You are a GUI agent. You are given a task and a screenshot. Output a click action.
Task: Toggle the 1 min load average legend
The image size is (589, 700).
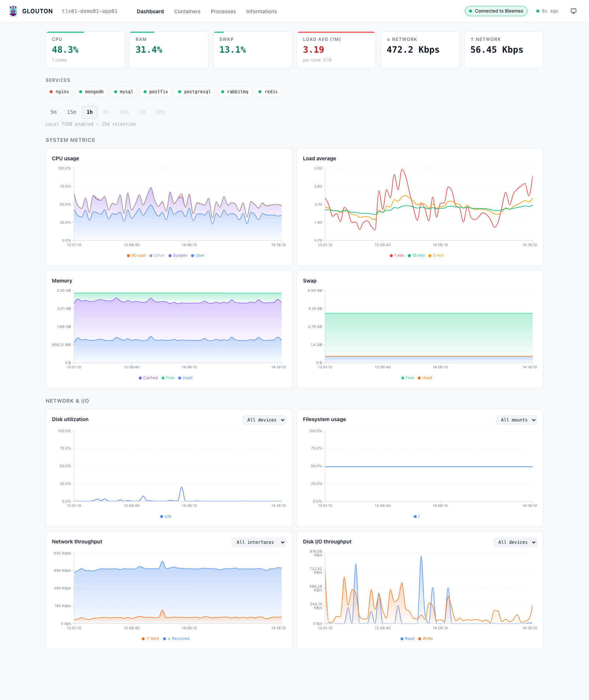[397, 256]
